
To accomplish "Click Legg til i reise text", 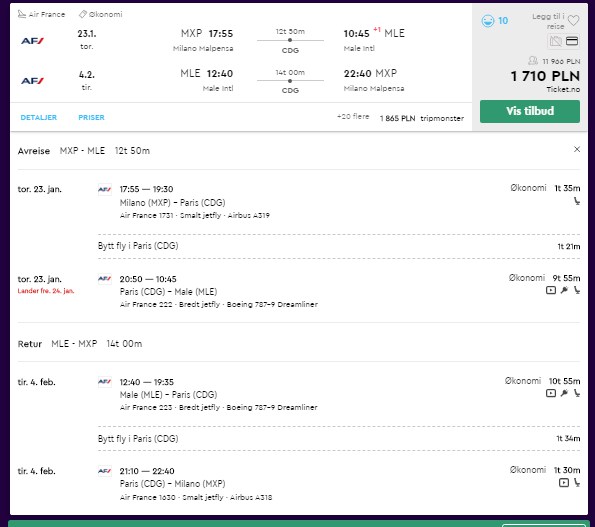I will [x=549, y=21].
